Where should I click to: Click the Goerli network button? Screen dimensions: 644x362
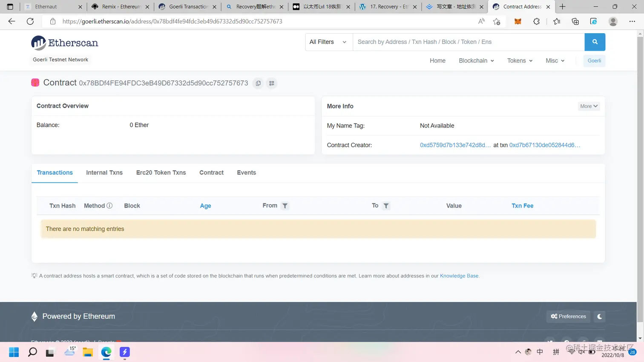tap(594, 61)
